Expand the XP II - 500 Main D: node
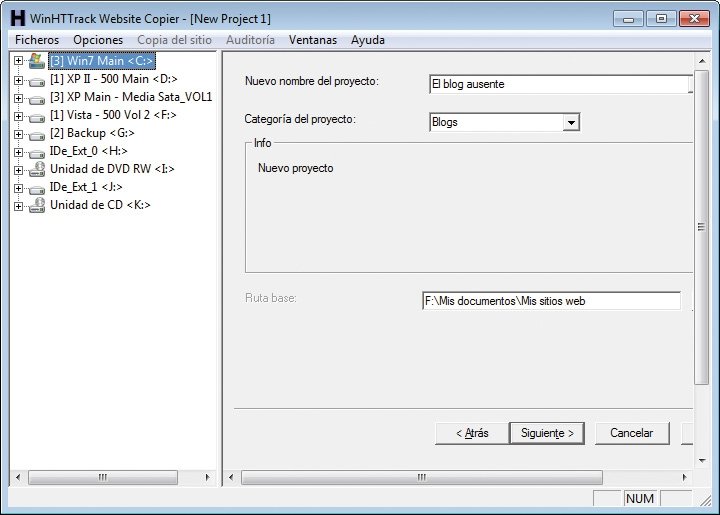 pyautogui.click(x=18, y=80)
